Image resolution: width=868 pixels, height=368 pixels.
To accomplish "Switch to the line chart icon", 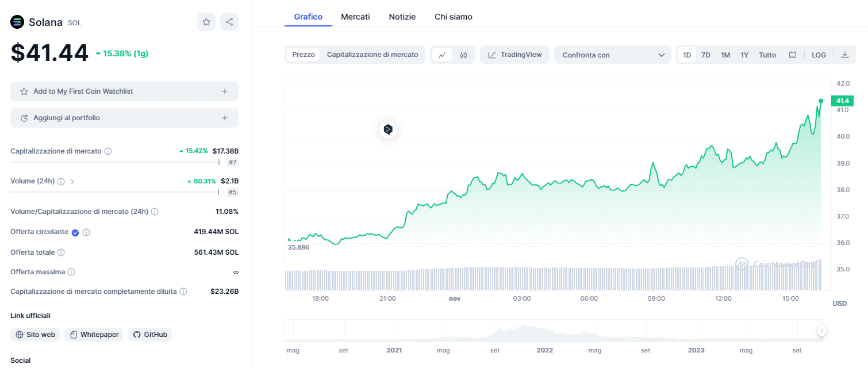I will pos(442,55).
